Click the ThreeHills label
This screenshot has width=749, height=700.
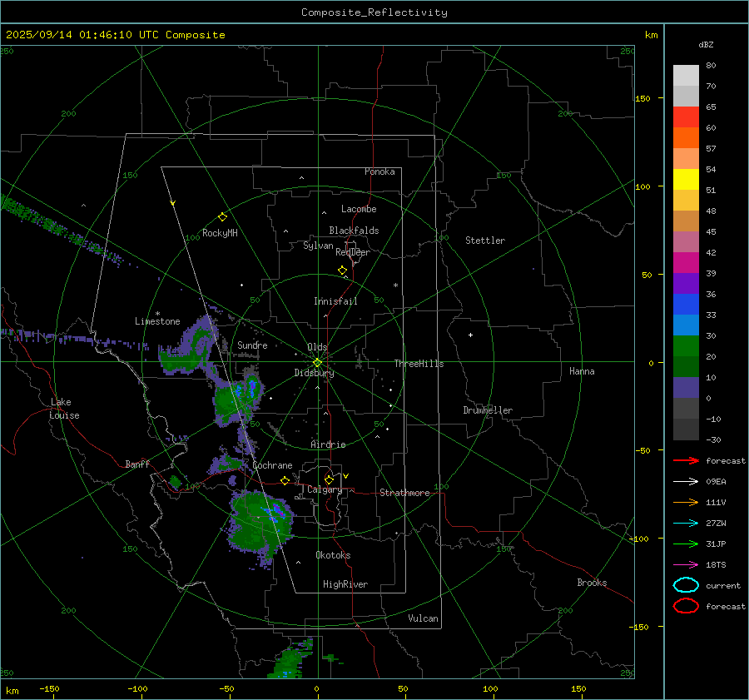419,364
